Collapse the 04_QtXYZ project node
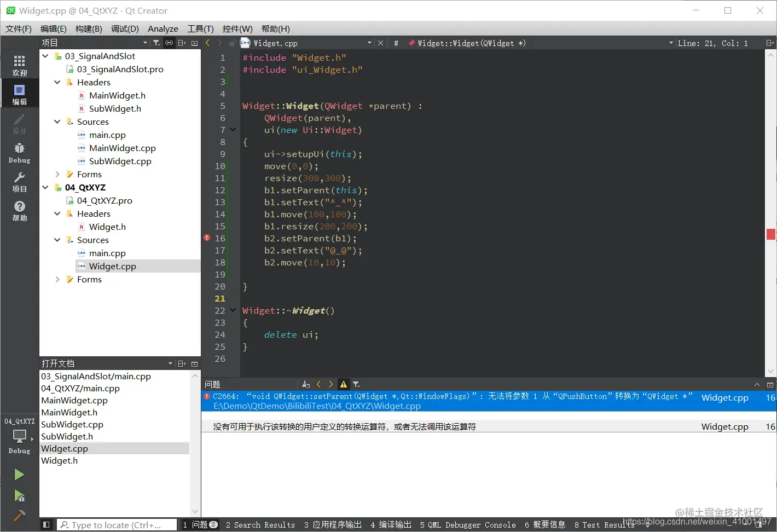The width and height of the screenshot is (777, 532). point(45,187)
